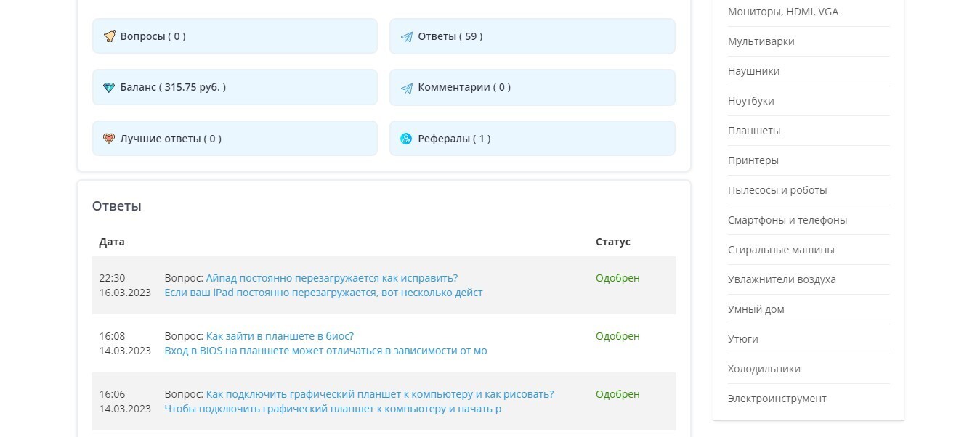Click the paper plane icon beside Комментарии

(407, 86)
